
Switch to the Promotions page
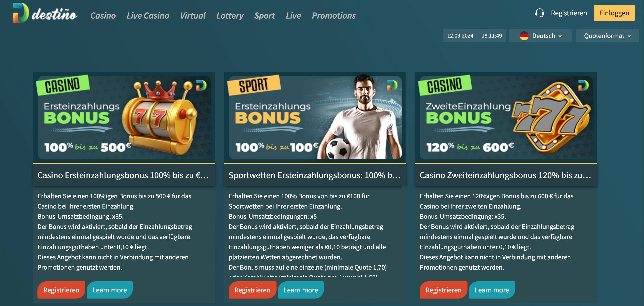click(333, 16)
